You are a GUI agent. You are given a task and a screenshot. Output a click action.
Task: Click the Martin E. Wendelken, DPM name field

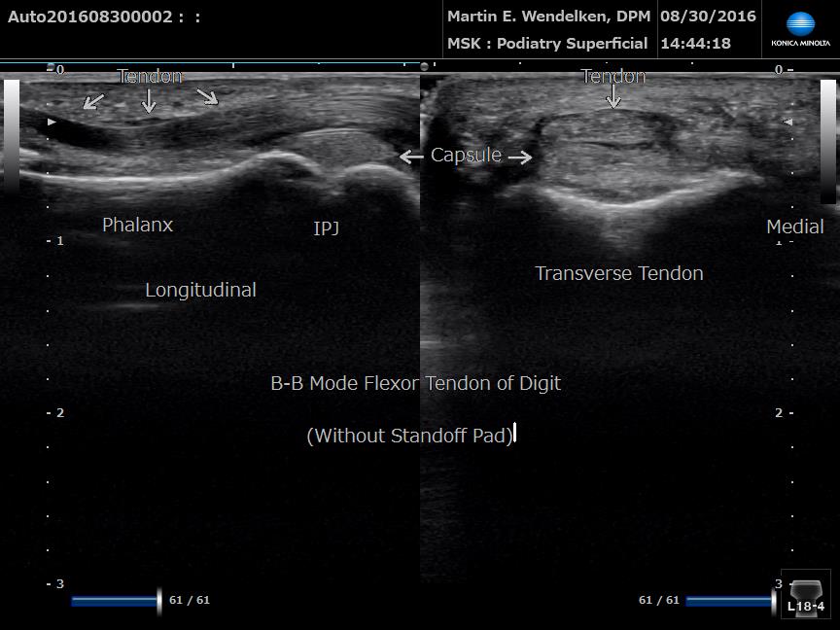pos(548,17)
